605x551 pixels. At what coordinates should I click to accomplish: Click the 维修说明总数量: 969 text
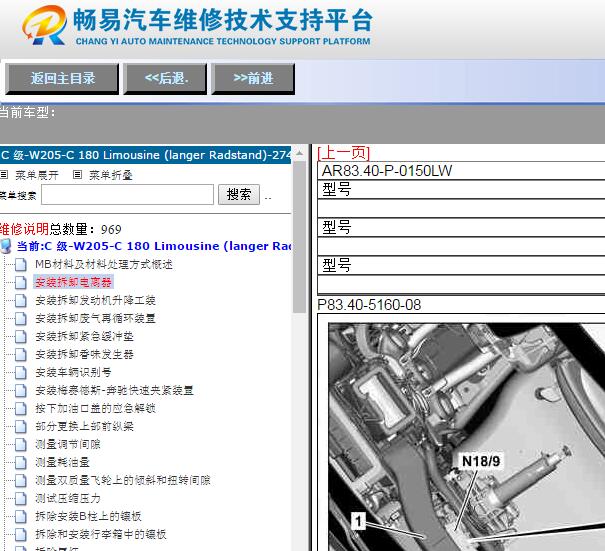[x=61, y=229]
